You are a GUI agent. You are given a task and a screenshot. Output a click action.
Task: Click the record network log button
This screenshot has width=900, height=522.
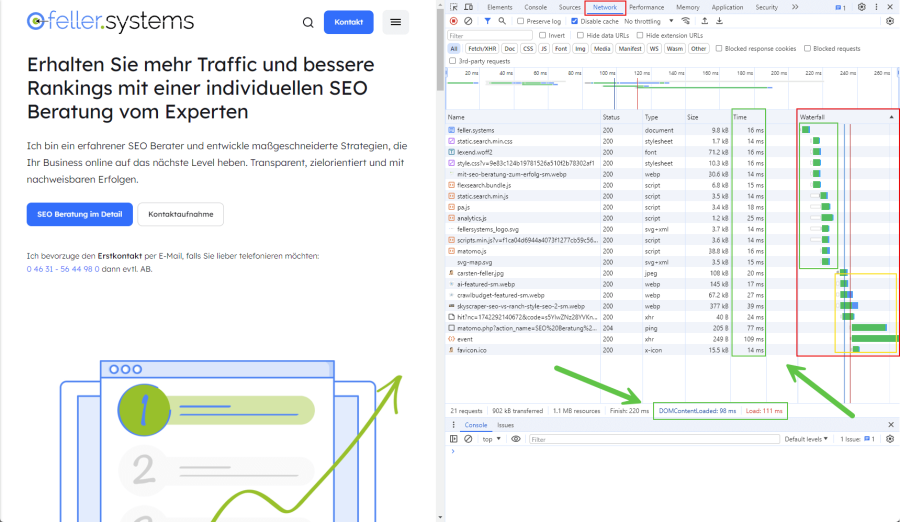[453, 21]
